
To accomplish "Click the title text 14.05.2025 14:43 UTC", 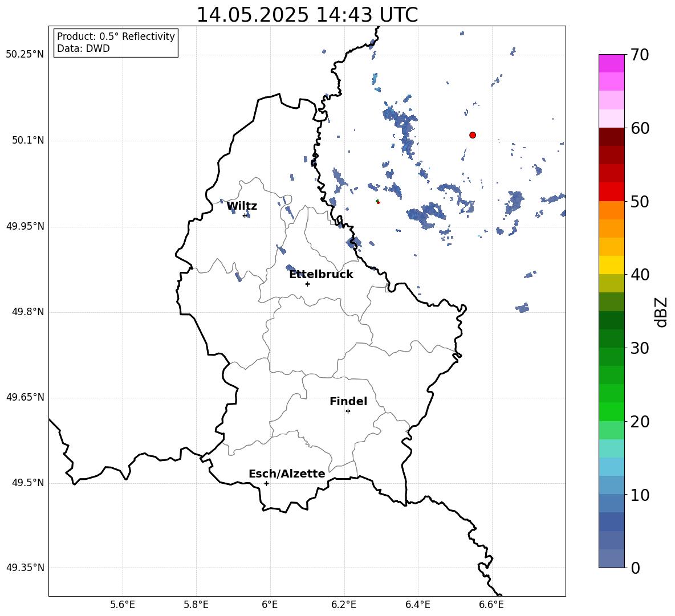I will (307, 15).
